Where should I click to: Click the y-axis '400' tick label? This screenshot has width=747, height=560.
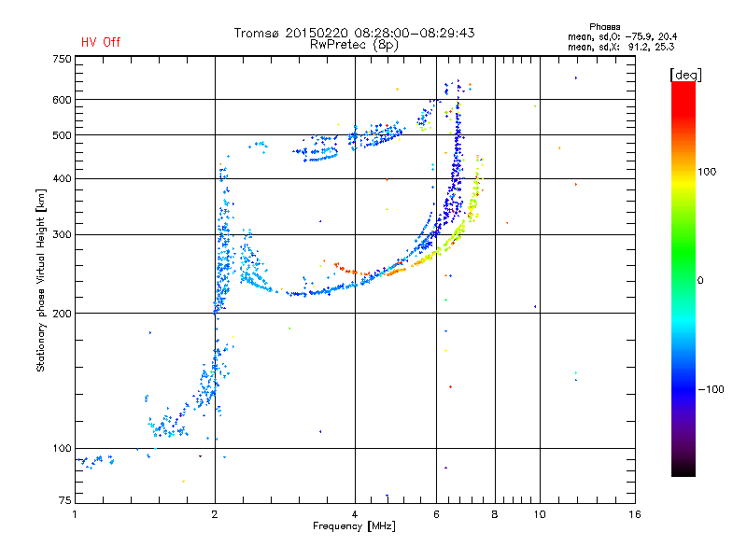click(x=62, y=178)
